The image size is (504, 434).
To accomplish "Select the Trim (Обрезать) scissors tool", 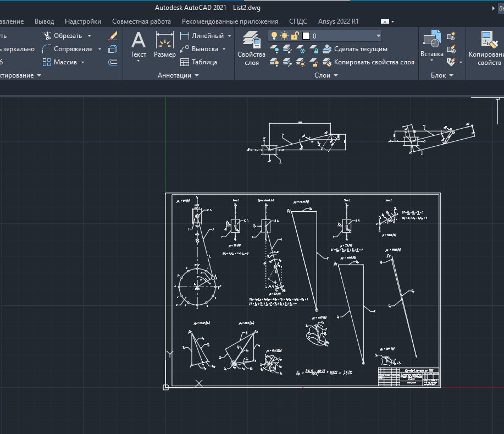I will tap(48, 36).
